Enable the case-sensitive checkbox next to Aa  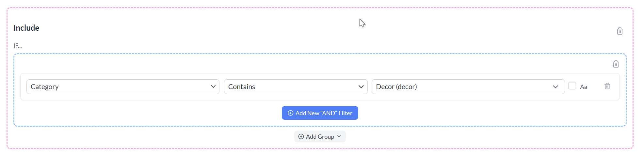click(x=572, y=86)
